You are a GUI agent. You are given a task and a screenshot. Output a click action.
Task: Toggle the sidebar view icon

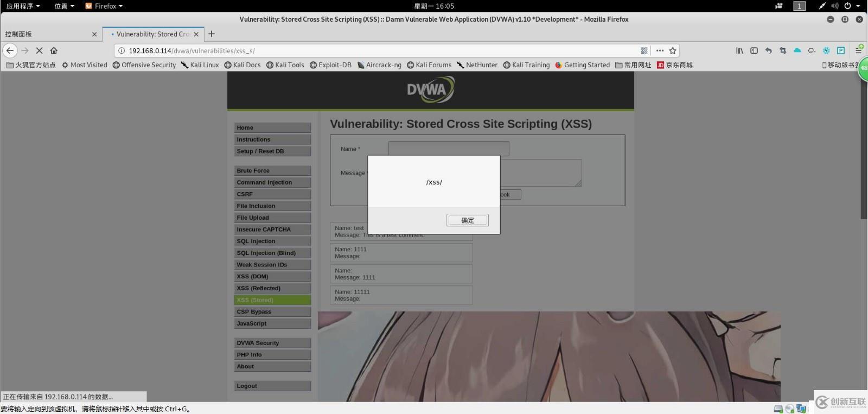754,50
